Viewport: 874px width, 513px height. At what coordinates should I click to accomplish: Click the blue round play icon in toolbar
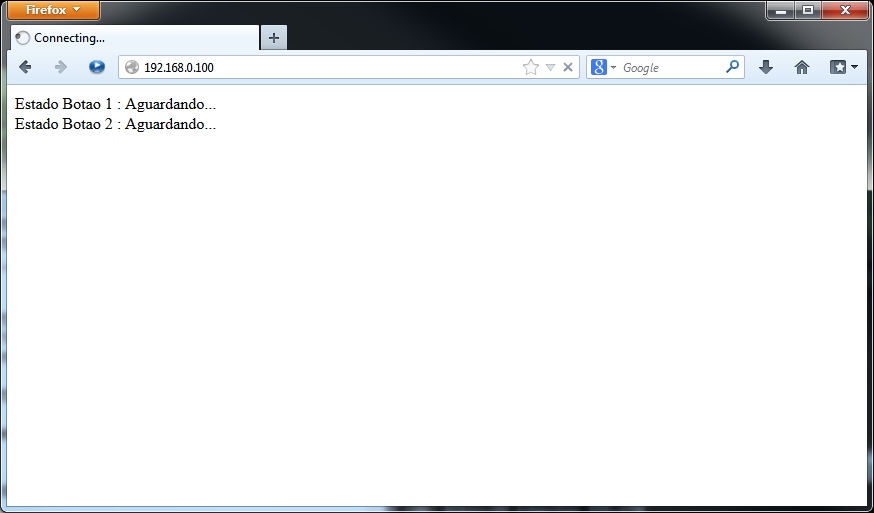click(x=96, y=67)
